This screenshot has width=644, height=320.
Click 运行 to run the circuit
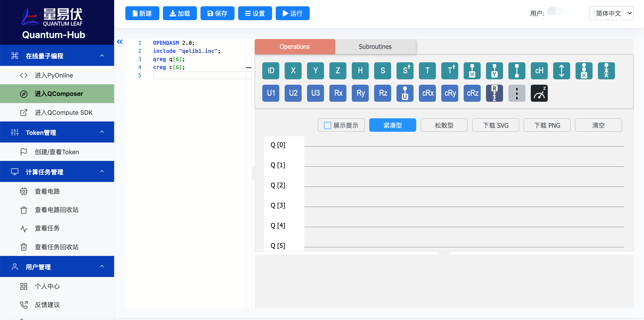pyautogui.click(x=293, y=14)
